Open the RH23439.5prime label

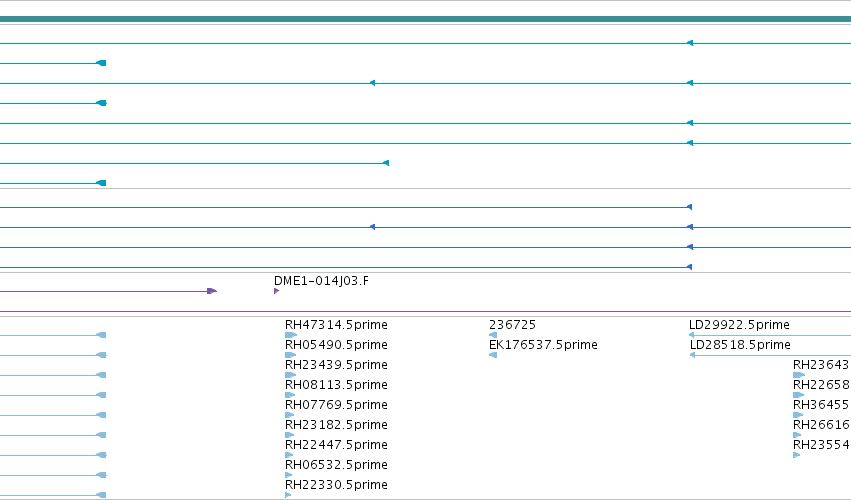point(336,365)
